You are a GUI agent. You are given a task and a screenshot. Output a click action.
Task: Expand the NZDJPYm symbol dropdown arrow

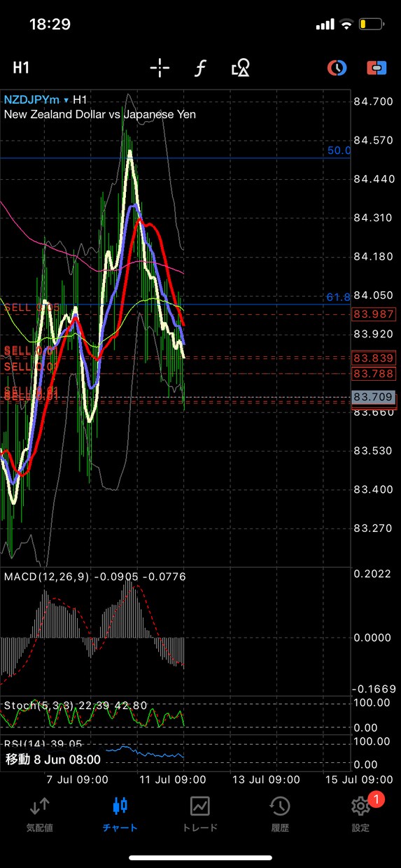point(66,101)
